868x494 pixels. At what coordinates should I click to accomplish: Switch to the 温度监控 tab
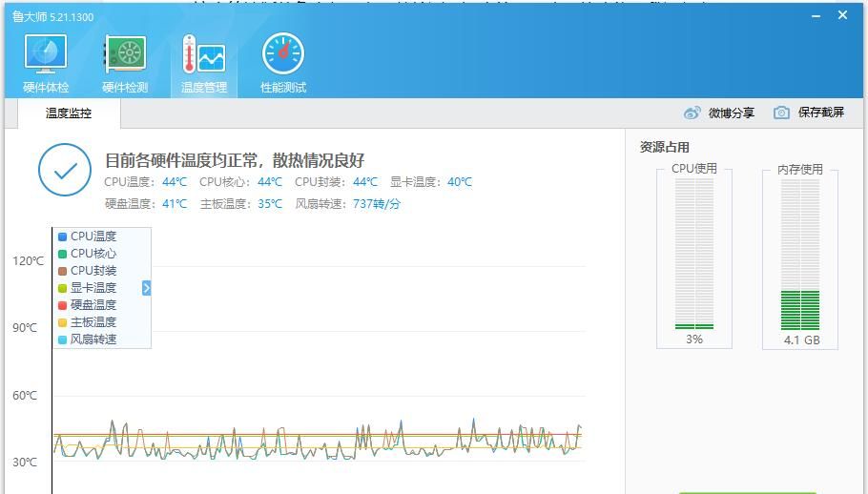69,113
